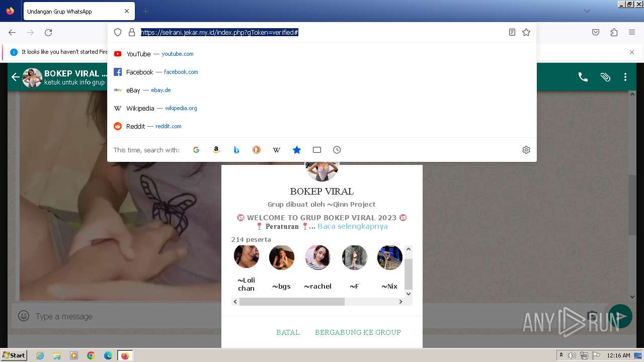Choose eBay suggestion in dropdown

(322, 90)
